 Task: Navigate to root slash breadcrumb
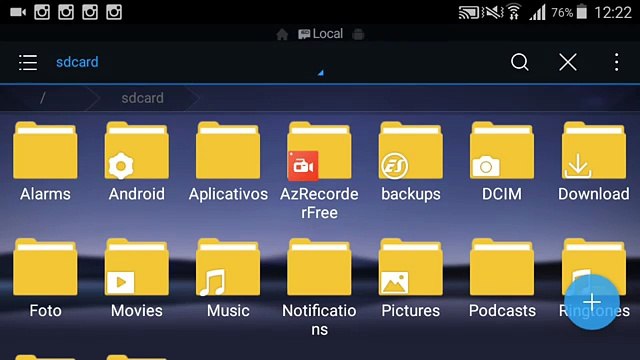pyautogui.click(x=42, y=98)
